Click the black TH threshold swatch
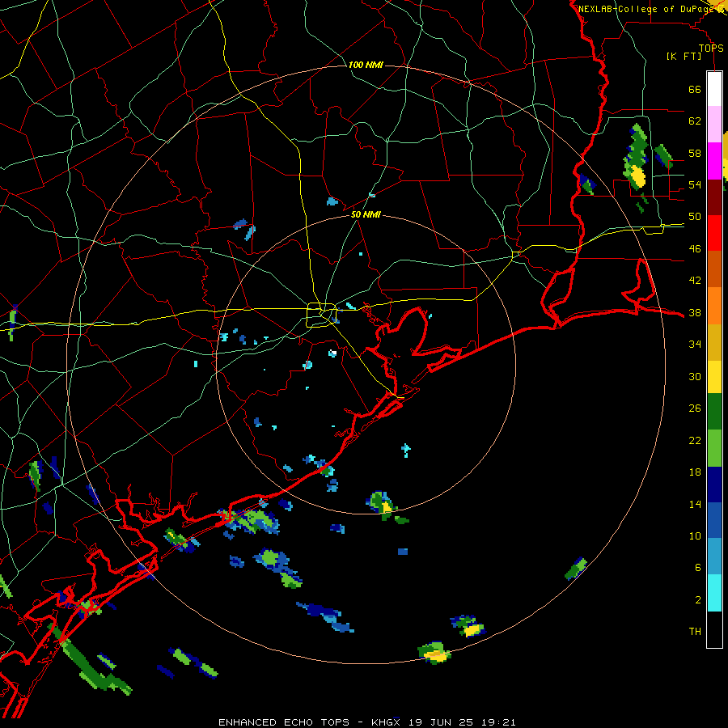728x728 pixels. tap(714, 629)
